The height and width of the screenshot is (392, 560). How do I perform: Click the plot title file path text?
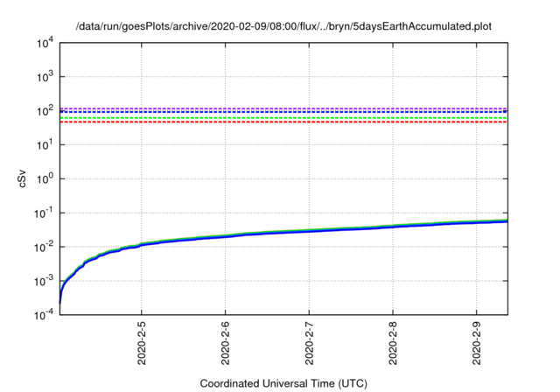(x=283, y=26)
